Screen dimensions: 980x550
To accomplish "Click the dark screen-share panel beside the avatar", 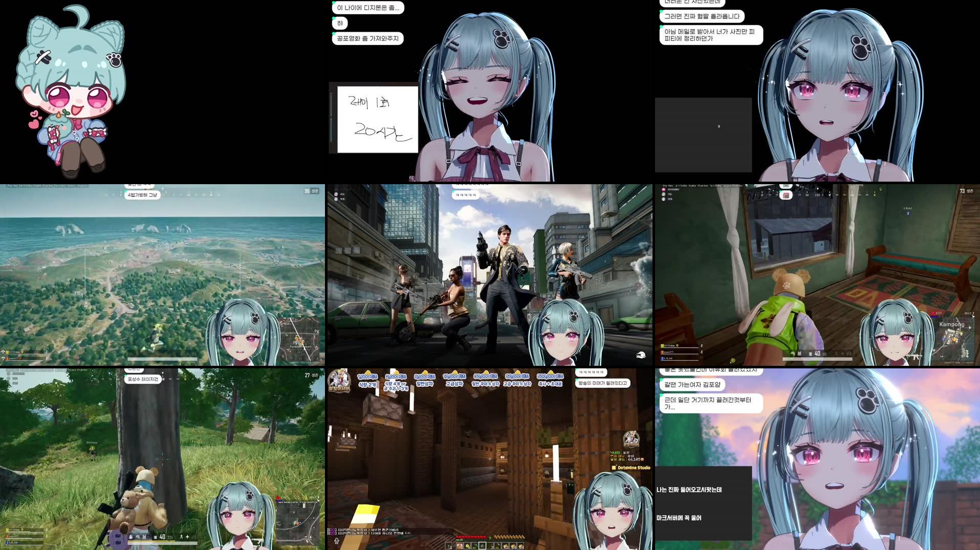I will (x=703, y=135).
